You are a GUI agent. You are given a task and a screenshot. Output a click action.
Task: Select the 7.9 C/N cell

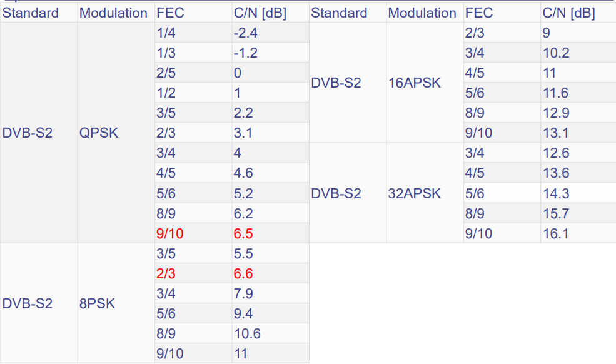pos(243,293)
